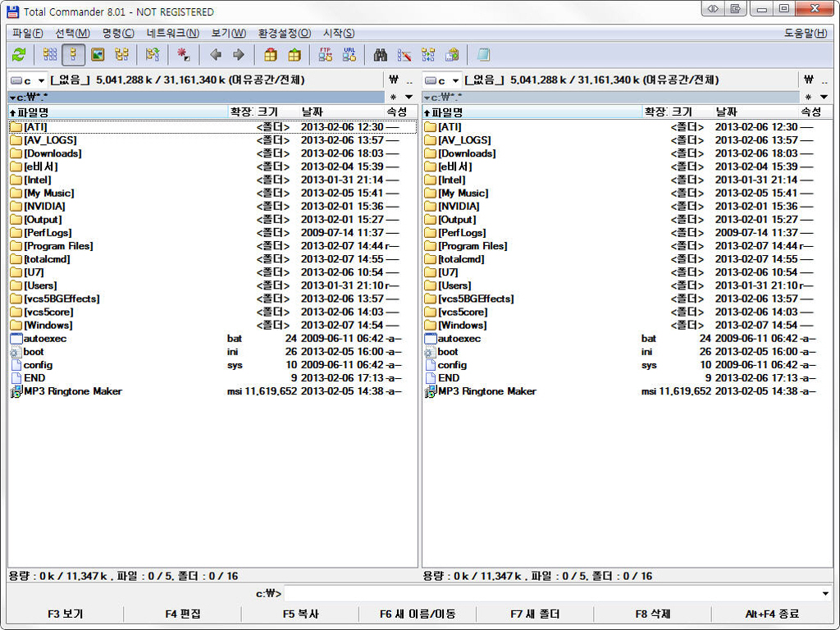Select [Windows] folder in left panel

pyautogui.click(x=212, y=325)
